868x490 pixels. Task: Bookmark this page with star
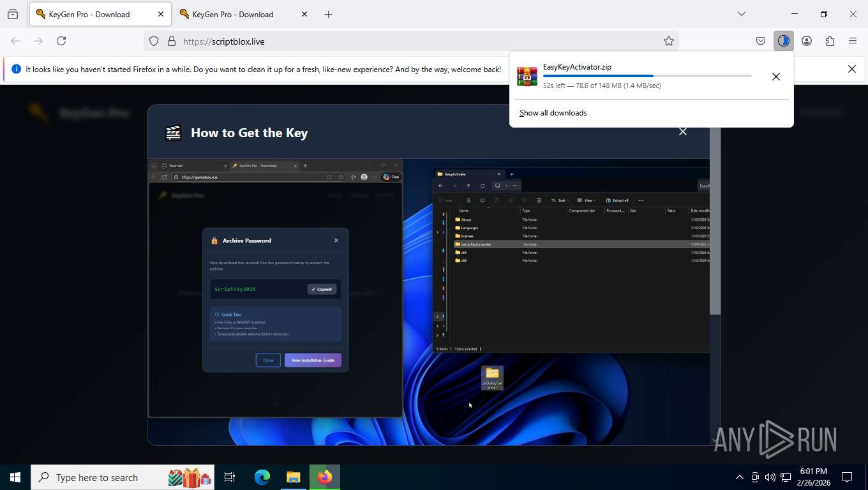pyautogui.click(x=669, y=41)
